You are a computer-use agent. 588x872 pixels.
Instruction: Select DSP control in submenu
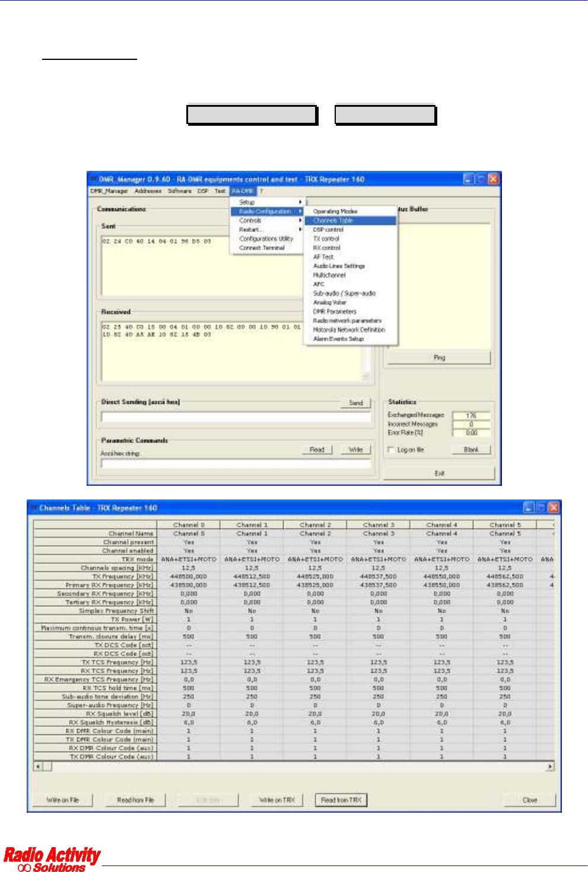[351, 230]
